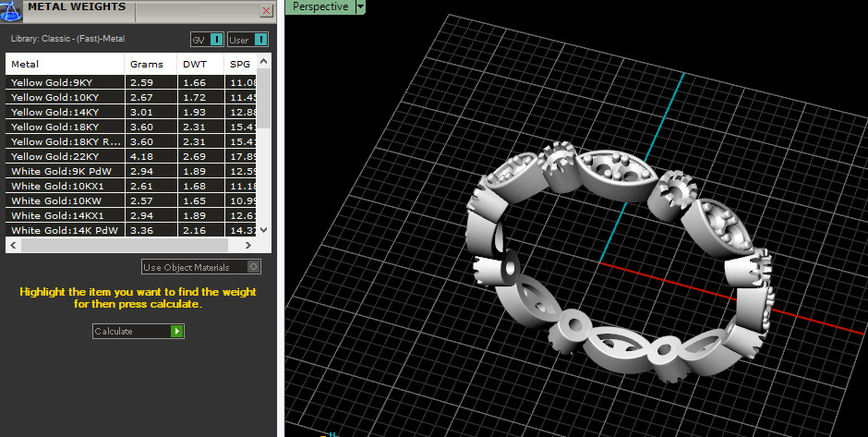The width and height of the screenshot is (868, 437).
Task: Click the 1.72 DWT value
Action: tap(194, 98)
